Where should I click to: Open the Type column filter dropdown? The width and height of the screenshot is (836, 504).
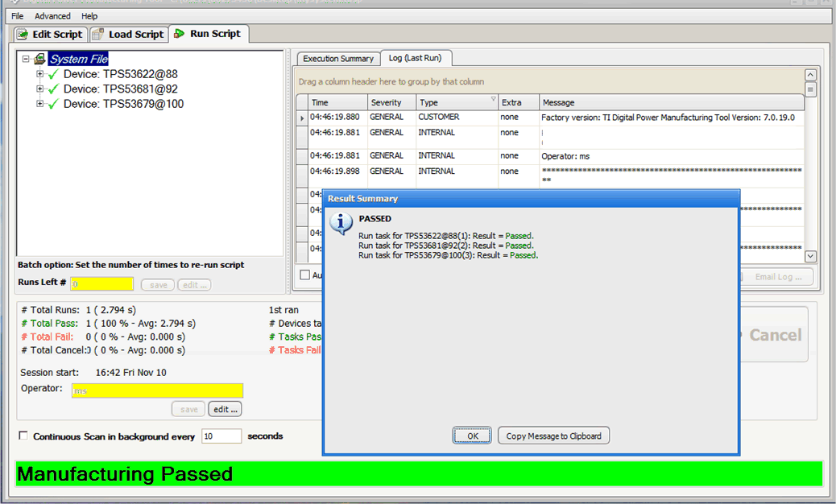pos(493,100)
